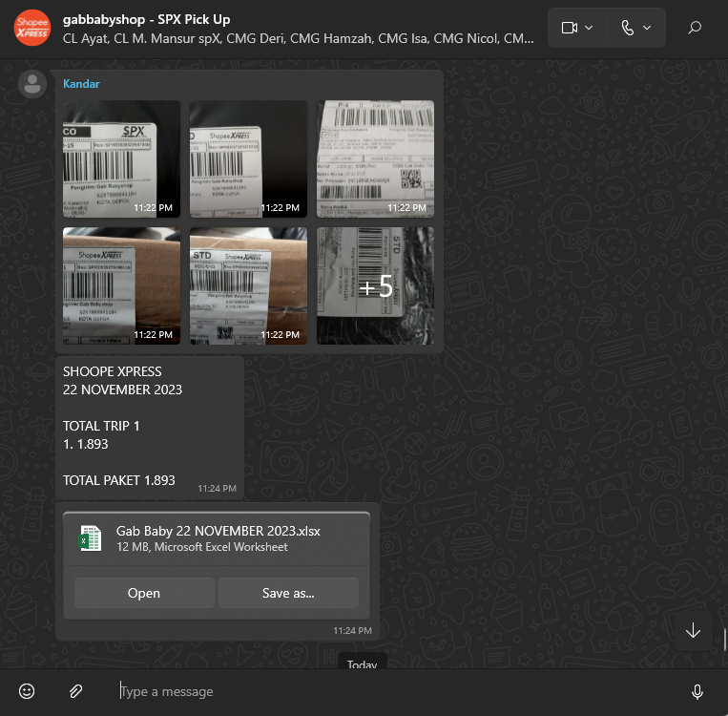Save the Excel attachment with Save as...
The image size is (728, 716).
tap(288, 593)
